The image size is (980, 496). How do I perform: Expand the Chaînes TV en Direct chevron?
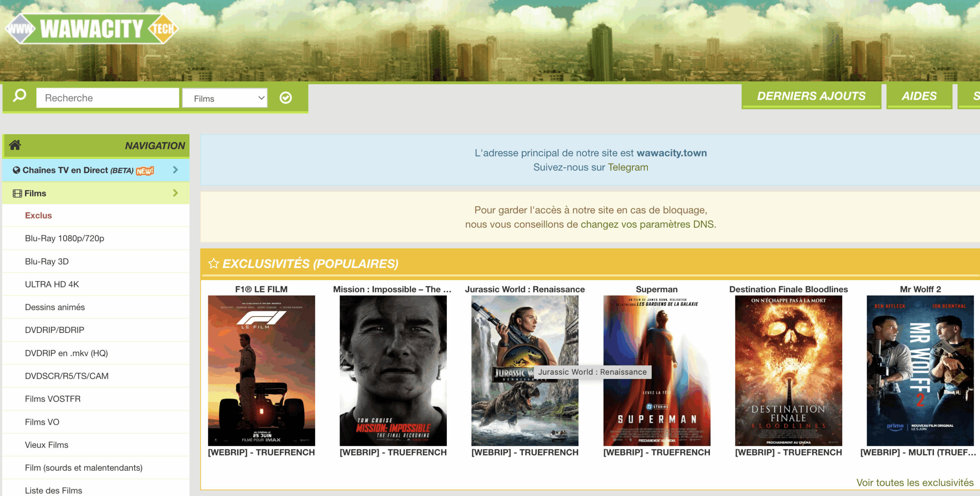tap(175, 170)
